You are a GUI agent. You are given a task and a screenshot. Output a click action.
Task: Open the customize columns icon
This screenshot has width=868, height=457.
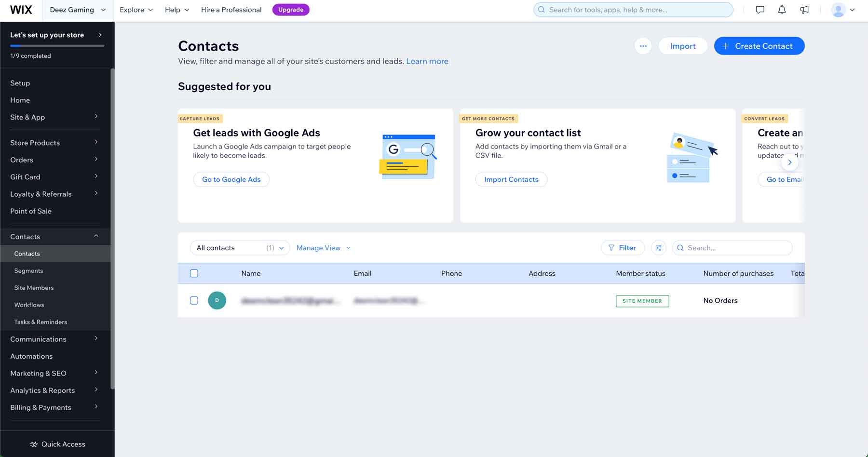[x=658, y=248]
